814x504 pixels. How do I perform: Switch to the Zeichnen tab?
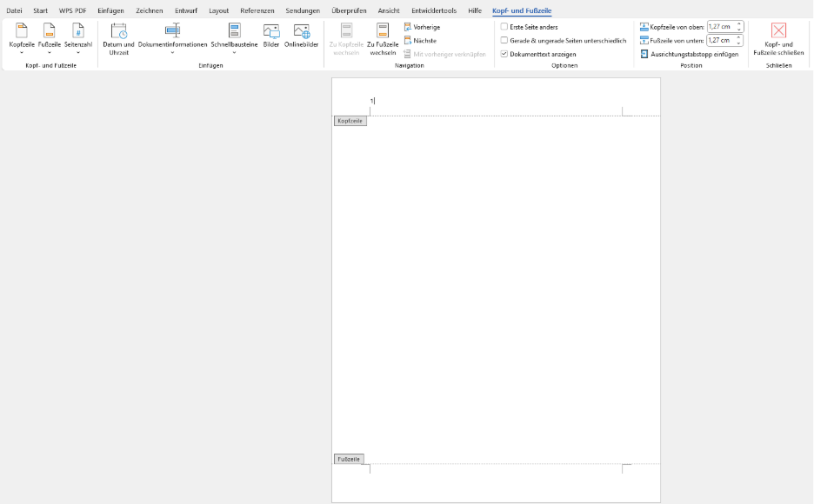point(149,10)
